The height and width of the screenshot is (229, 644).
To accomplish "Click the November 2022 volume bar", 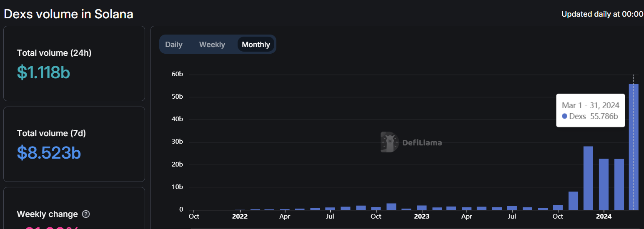I will (391, 207).
